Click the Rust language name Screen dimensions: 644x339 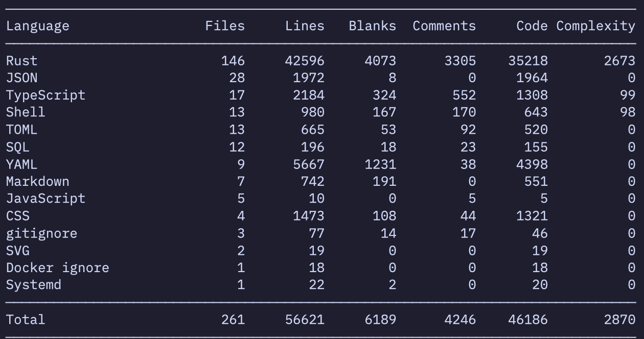coord(21,61)
